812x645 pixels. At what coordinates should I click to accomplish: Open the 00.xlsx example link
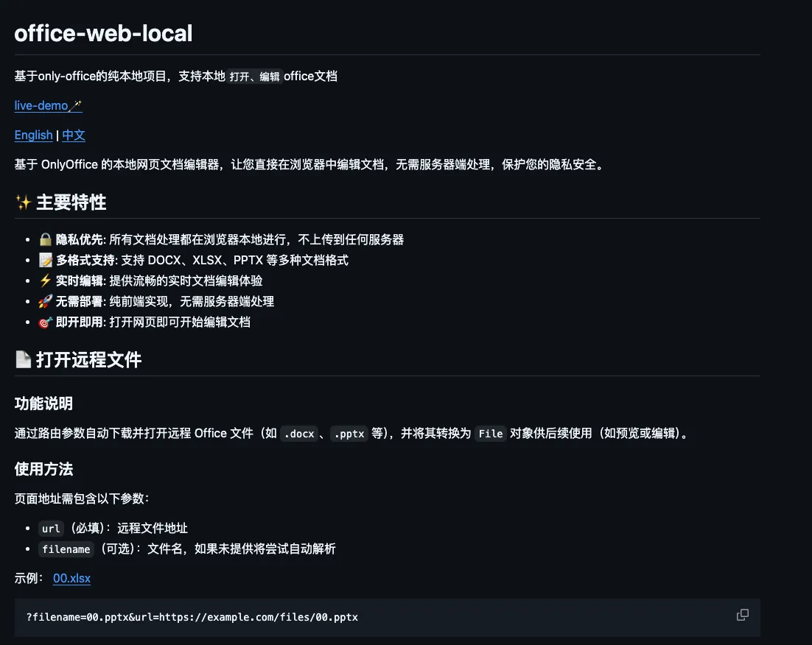click(72, 578)
